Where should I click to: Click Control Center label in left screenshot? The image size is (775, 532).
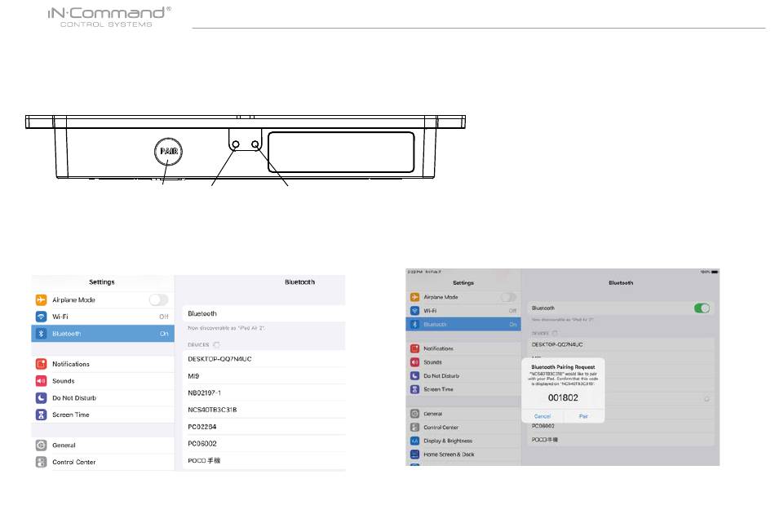(73, 462)
